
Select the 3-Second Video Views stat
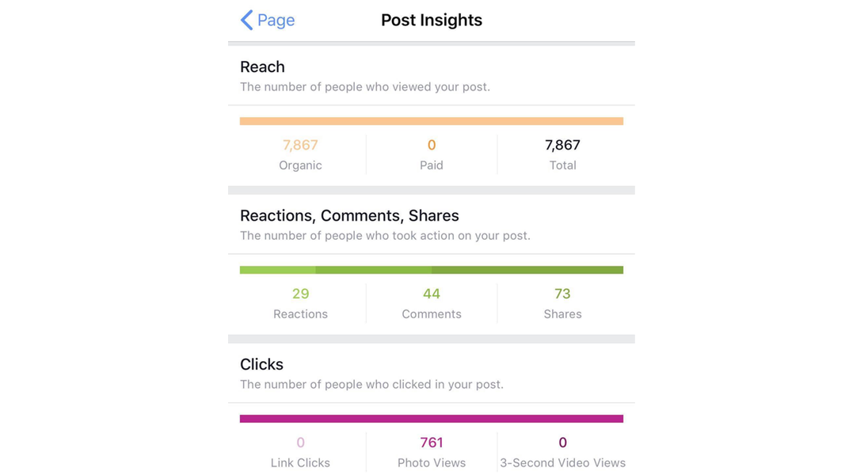[x=562, y=452]
